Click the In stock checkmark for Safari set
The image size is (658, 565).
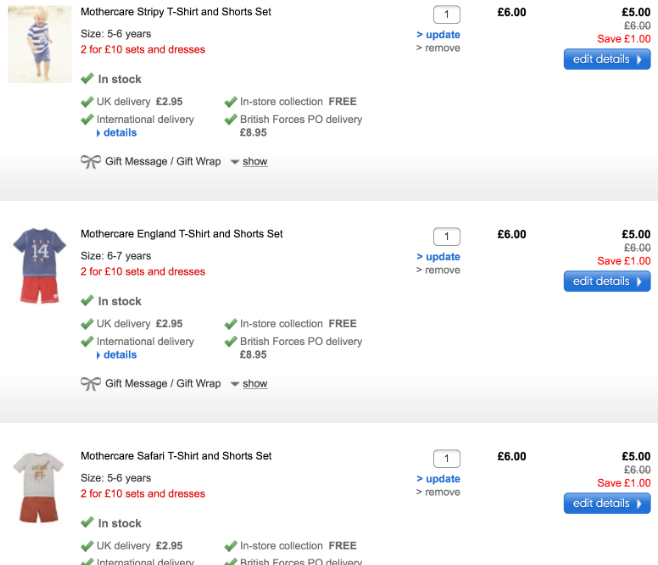(87, 523)
